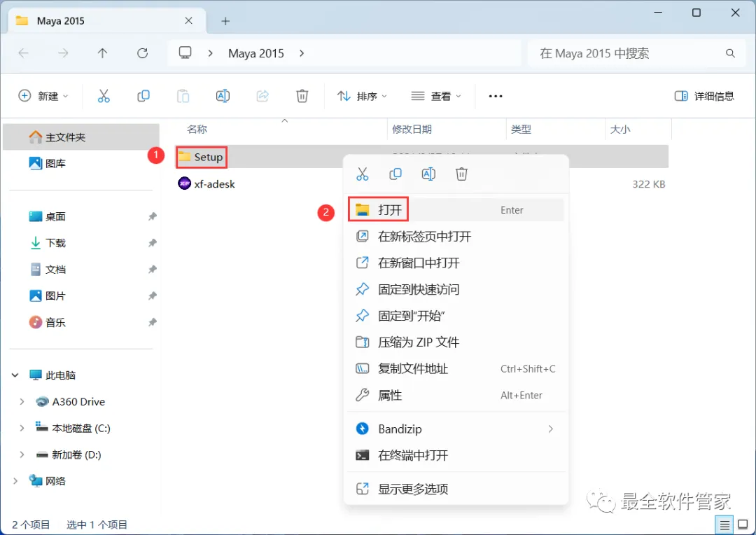Choose Compress to ZIP file
Screen dimensions: 756x535
pyautogui.click(x=455, y=342)
